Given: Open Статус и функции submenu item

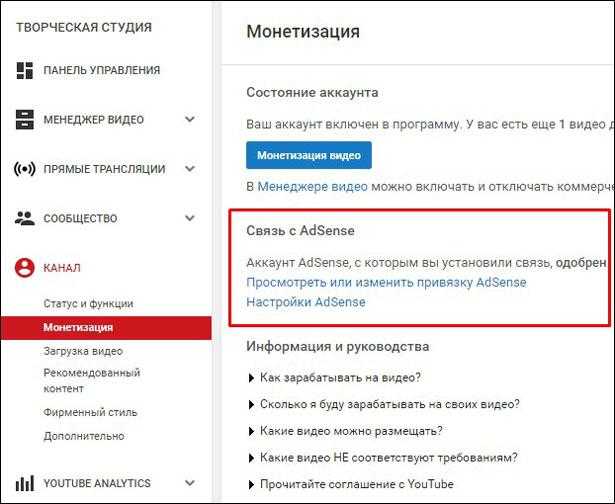Looking at the screenshot, I should pyautogui.click(x=88, y=304).
